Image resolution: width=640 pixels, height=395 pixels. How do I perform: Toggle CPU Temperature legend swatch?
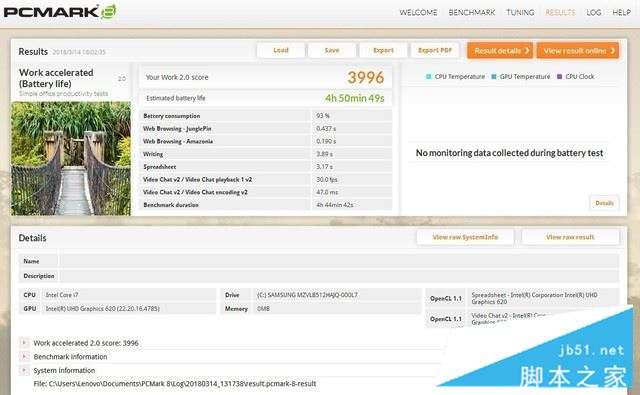429,77
